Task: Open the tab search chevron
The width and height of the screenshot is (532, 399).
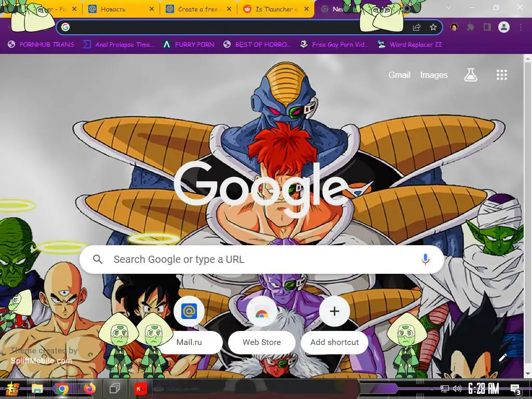Action: point(448,7)
